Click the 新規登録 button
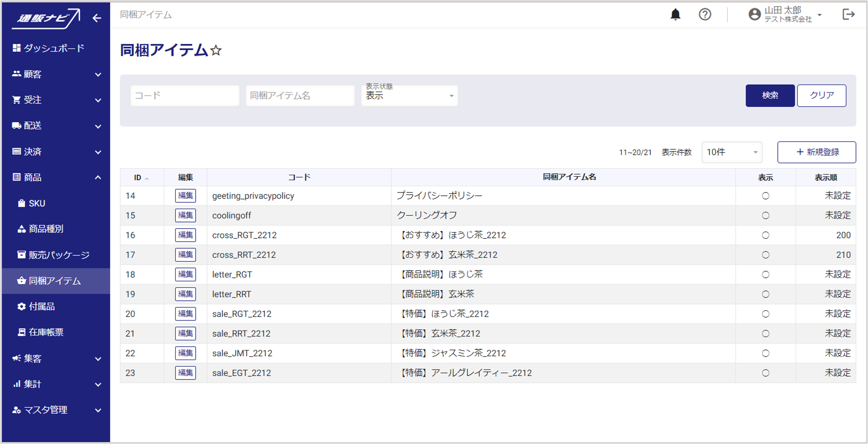Viewport: 868px width, 444px height. click(x=816, y=152)
